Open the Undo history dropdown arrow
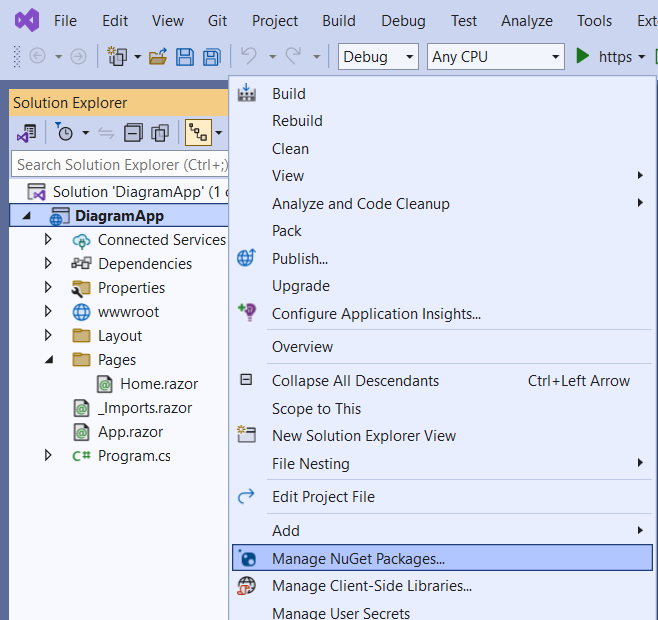 [272, 57]
